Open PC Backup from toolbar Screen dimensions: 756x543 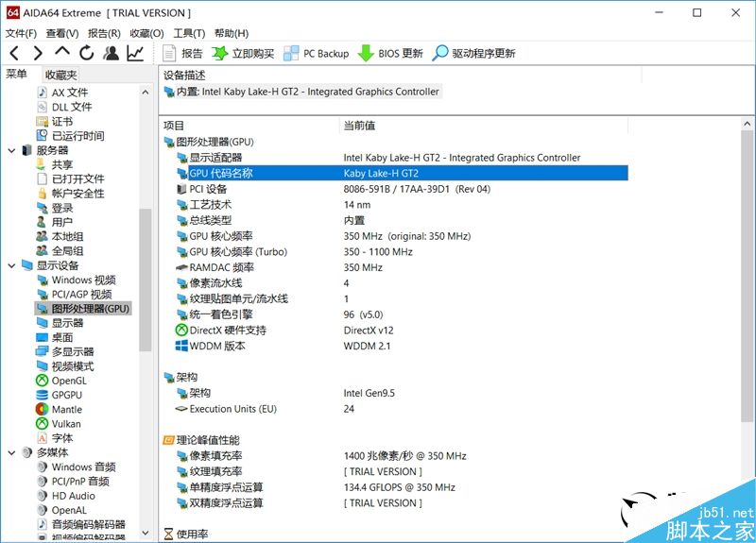click(x=317, y=54)
